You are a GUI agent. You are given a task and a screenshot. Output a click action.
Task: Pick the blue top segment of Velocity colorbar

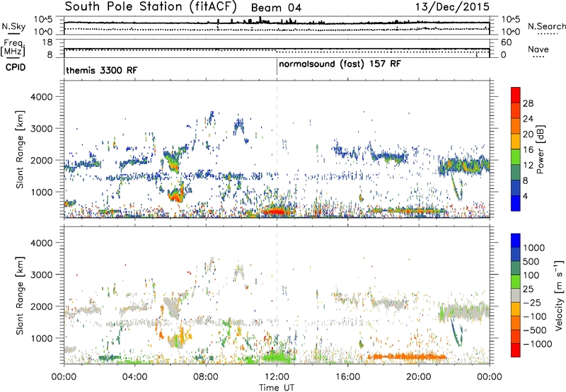click(x=516, y=241)
